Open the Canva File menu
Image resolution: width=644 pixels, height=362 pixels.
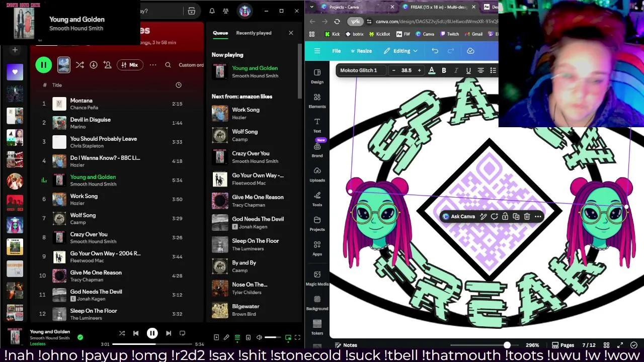(337, 51)
